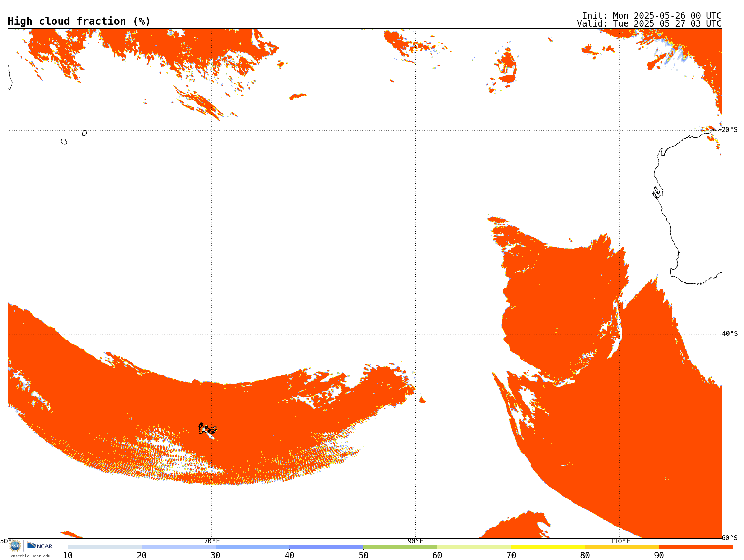The image size is (744, 560).
Task: Click the Réunion island outline
Action: click(x=64, y=142)
